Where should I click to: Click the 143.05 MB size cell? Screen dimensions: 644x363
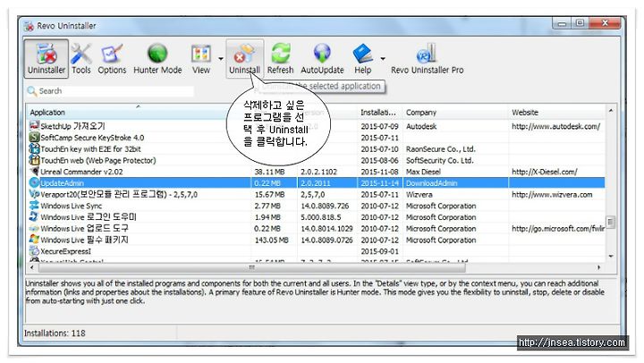[272, 240]
